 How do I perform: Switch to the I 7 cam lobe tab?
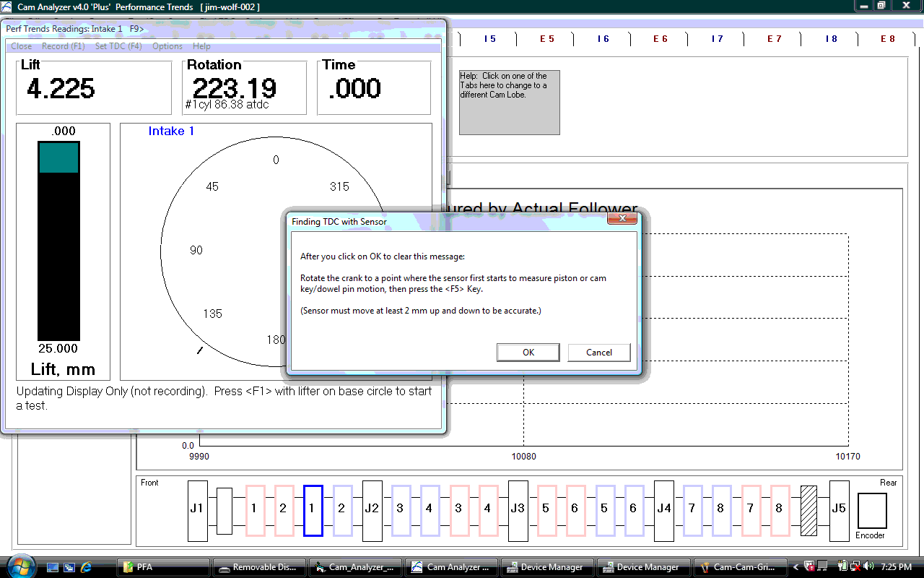click(x=717, y=39)
